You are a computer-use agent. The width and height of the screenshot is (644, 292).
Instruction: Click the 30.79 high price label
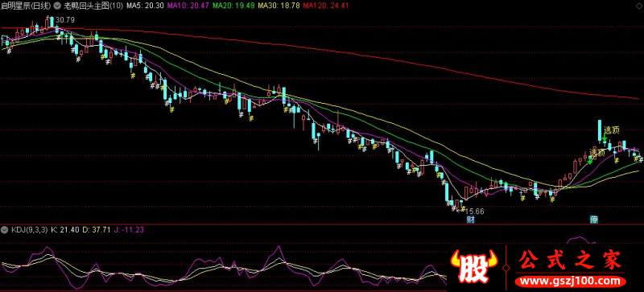coord(64,20)
